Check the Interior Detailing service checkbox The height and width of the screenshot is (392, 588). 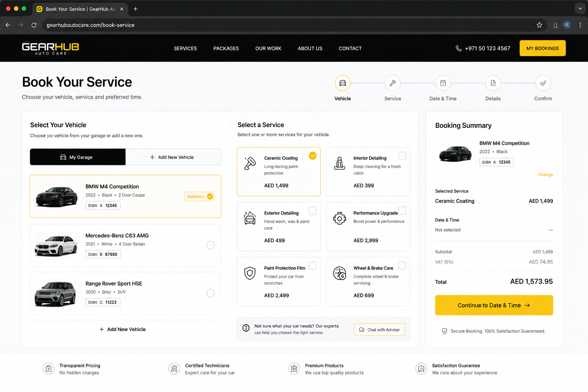(x=402, y=155)
